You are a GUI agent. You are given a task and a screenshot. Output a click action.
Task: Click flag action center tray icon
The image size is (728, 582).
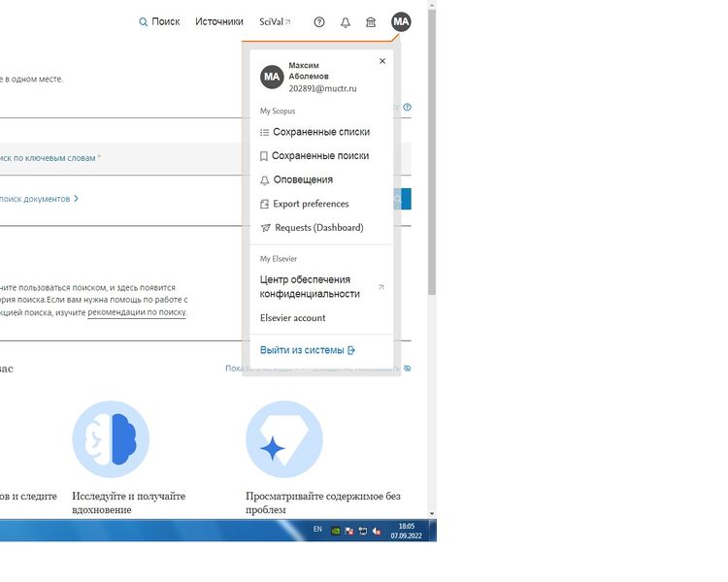349,531
